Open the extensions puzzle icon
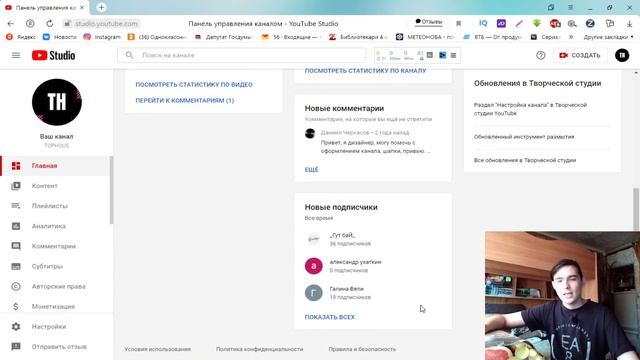Screen dimensions: 640x360 click(x=610, y=23)
